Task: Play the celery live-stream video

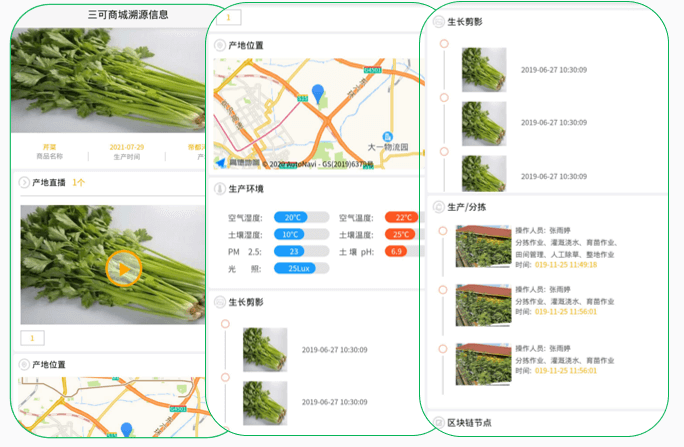Action: (x=123, y=269)
